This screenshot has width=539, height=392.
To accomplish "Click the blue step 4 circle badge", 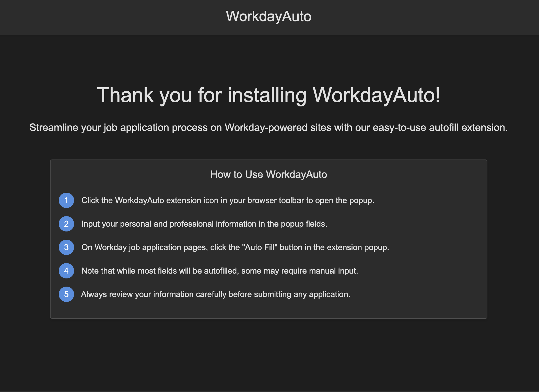I will 66,271.
